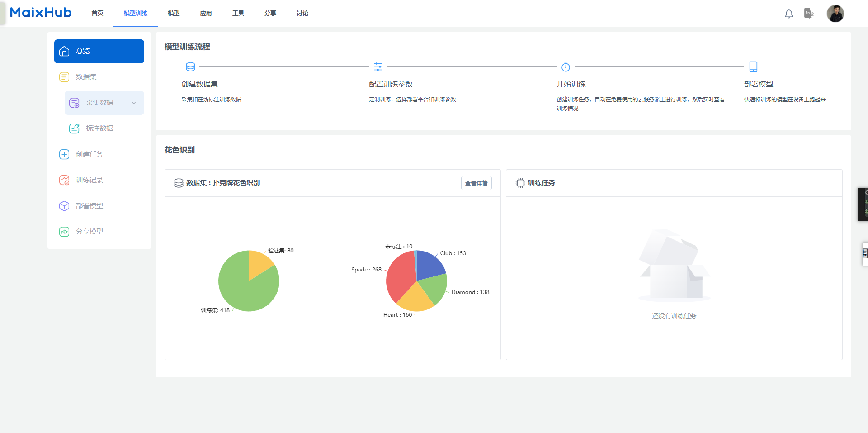The height and width of the screenshot is (433, 868).
Task: Click the 采集数据 icon
Action: 75,103
